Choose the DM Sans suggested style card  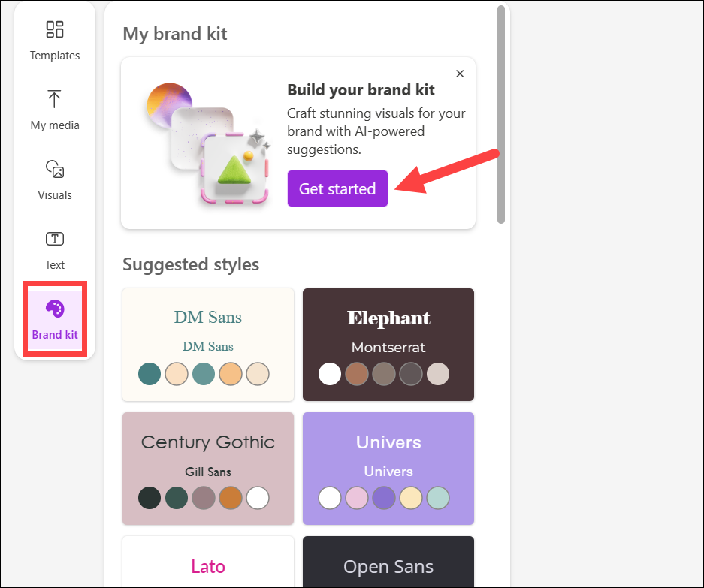click(x=208, y=345)
